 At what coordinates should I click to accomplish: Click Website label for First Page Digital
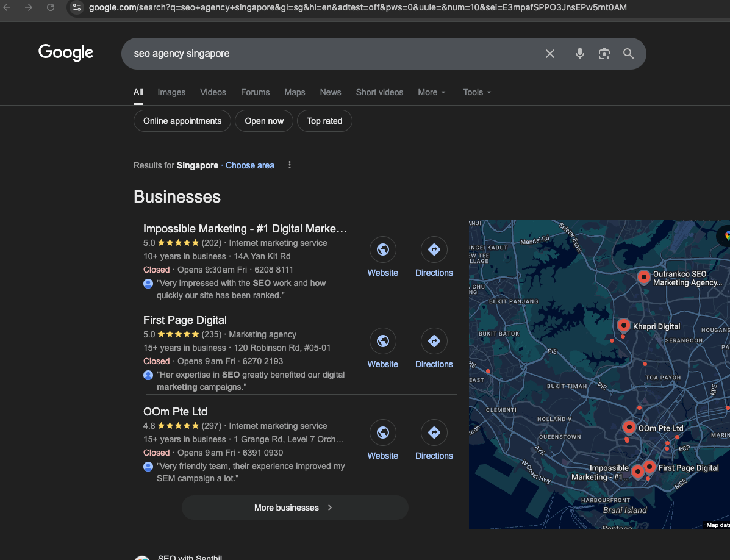(383, 365)
